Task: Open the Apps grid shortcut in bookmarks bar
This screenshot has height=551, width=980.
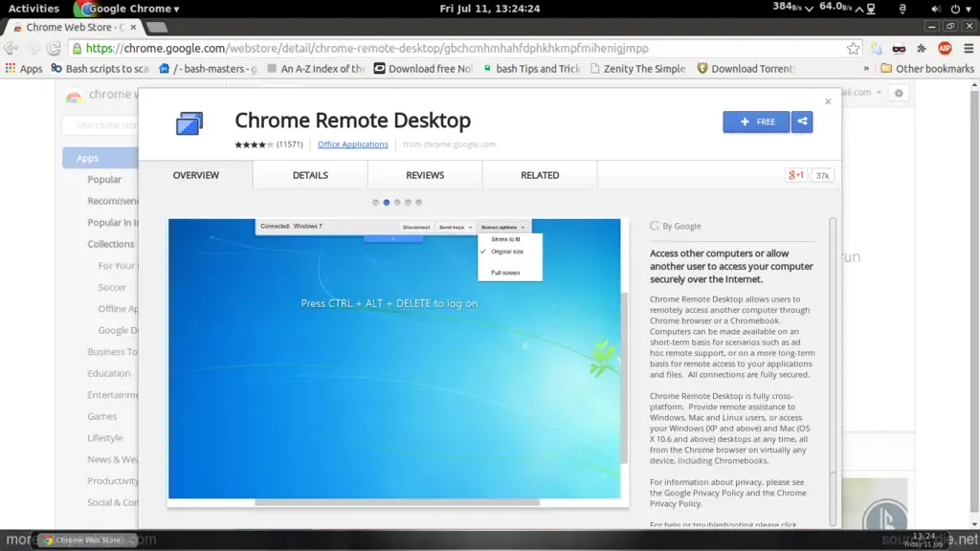Action: tap(24, 69)
